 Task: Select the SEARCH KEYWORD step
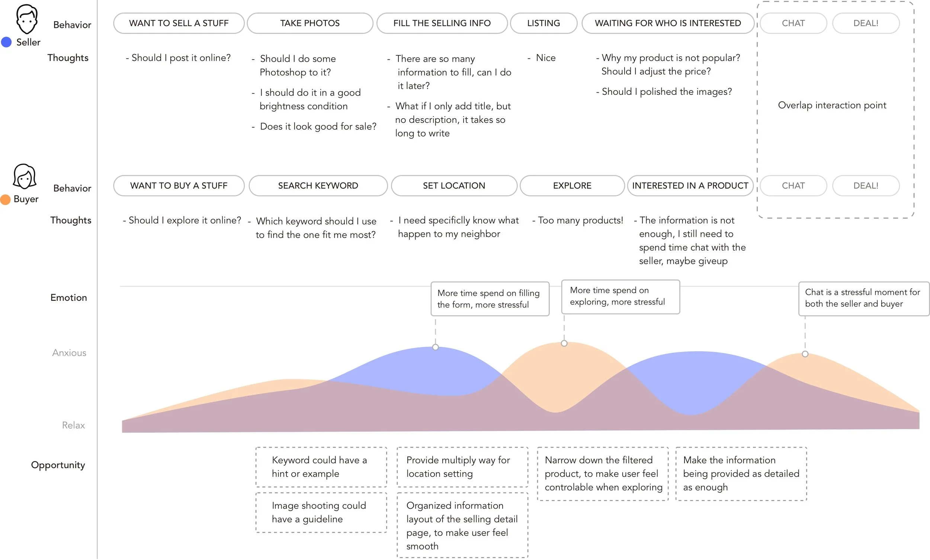pos(318,186)
